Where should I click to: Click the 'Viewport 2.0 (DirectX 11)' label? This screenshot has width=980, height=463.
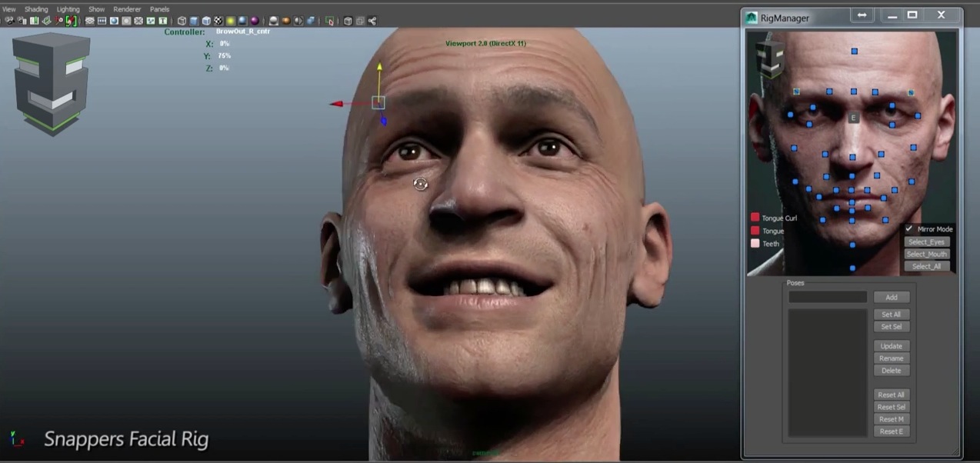tap(485, 43)
